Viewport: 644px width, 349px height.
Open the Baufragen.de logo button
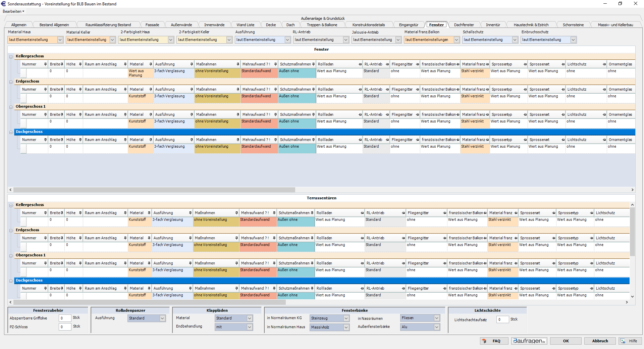(x=529, y=341)
